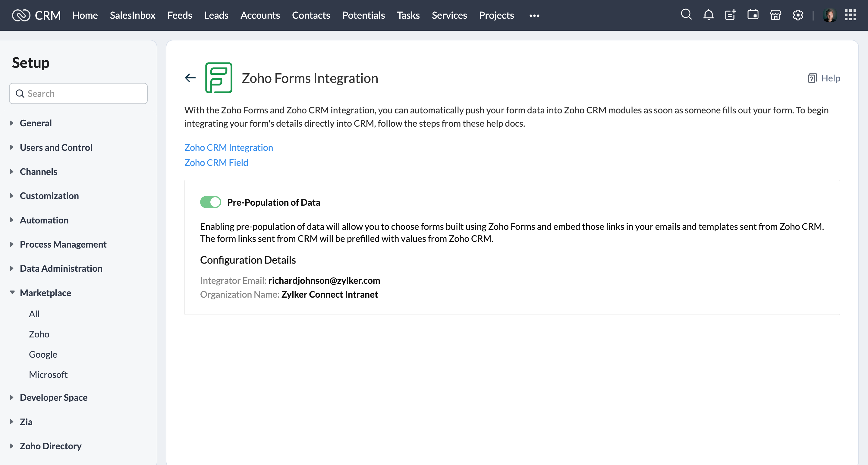
Task: Open the Zoho CRM Field link
Action: click(216, 163)
